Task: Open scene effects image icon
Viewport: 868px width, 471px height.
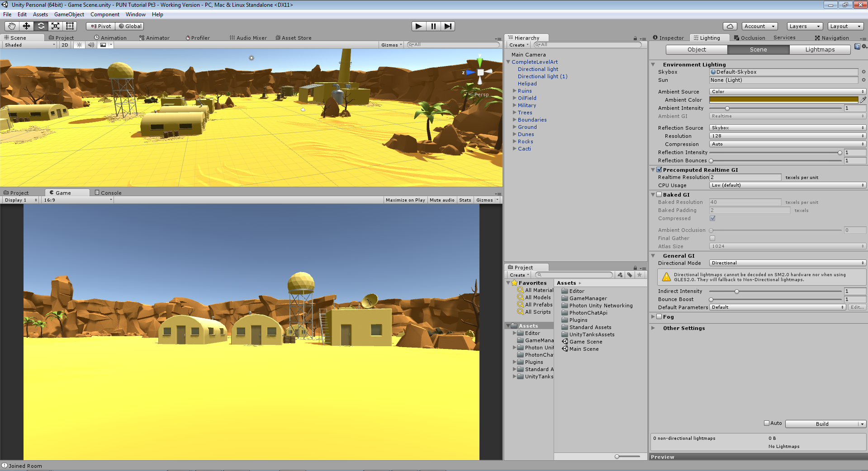Action: 103,45
